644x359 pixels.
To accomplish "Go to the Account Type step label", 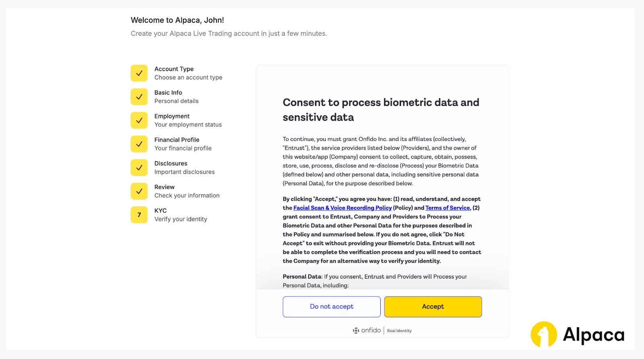I will click(x=174, y=69).
